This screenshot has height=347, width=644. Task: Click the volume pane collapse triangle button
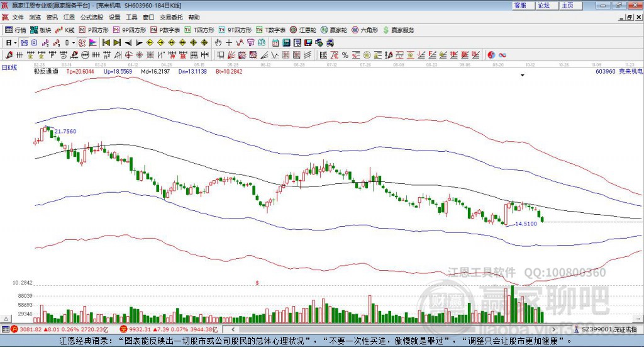[6, 319]
